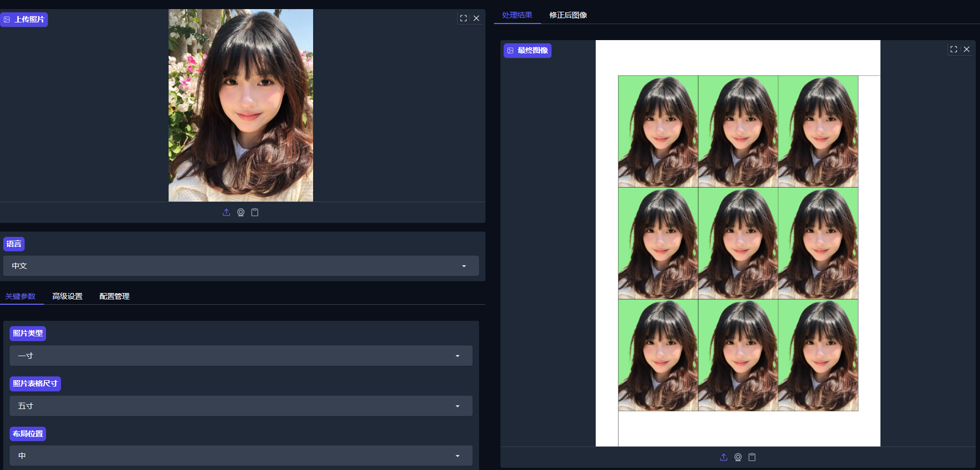Paste from clipboard in final image panel
The width and height of the screenshot is (980, 470).
(752, 457)
